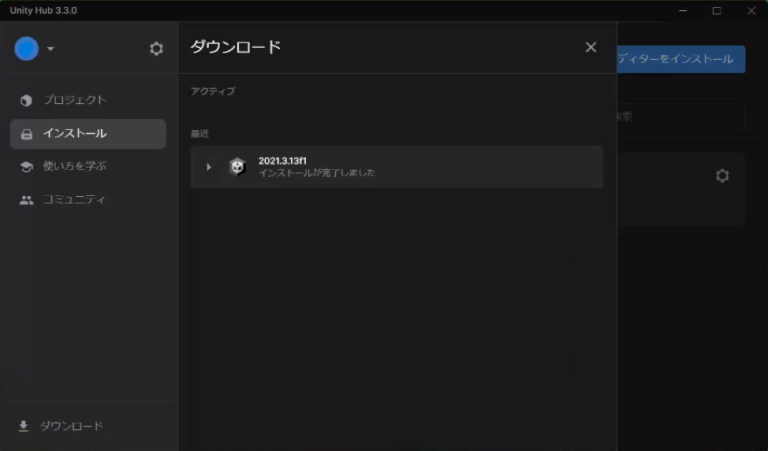Screen dimensions: 768x451
Task: Select インストール in the sidebar
Action: (75, 133)
